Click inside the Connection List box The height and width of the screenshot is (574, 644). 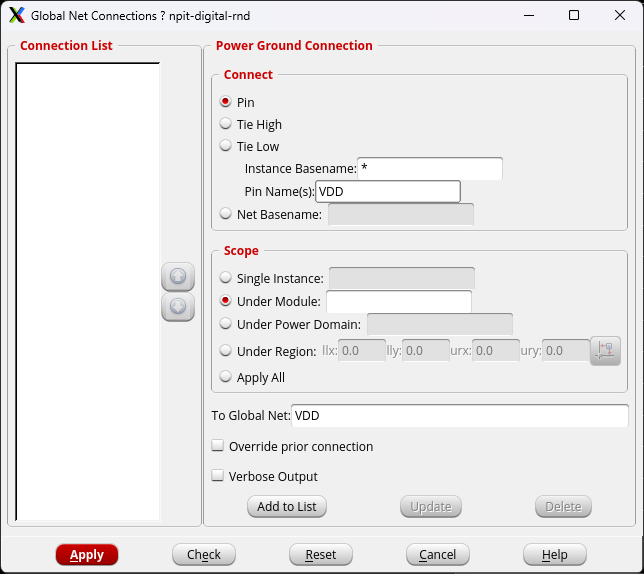coord(88,292)
